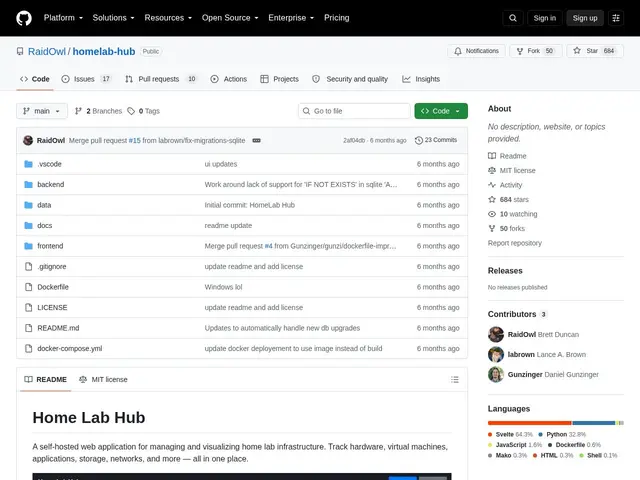Open the Python 32.8% language link

click(562, 434)
